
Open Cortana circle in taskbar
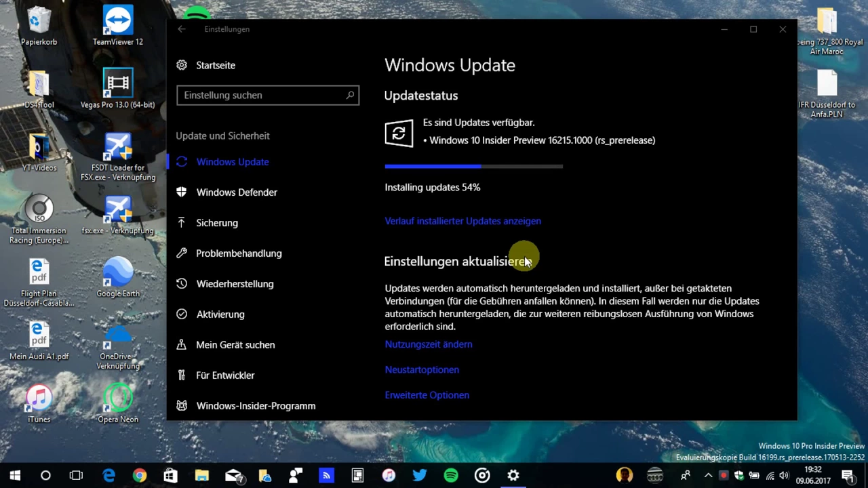point(45,475)
